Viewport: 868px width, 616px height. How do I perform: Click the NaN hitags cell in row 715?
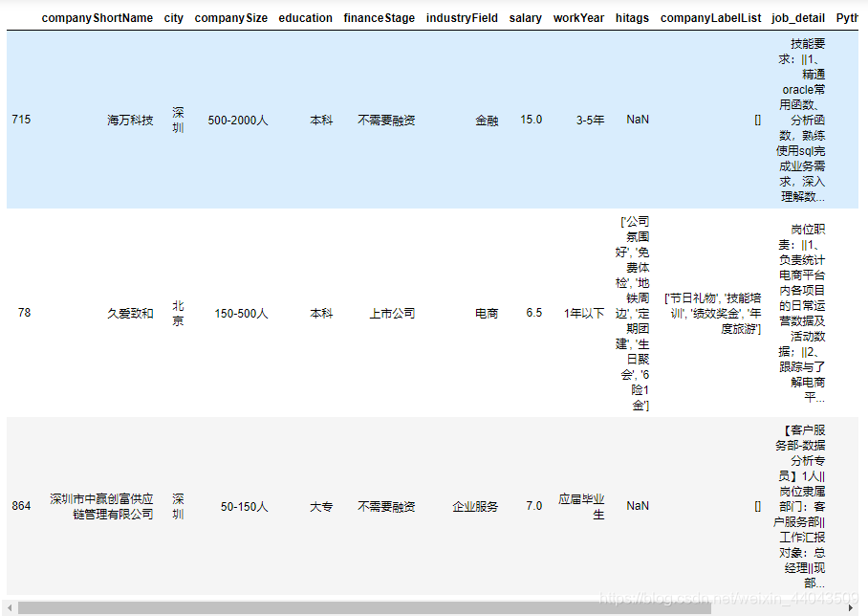(x=638, y=120)
